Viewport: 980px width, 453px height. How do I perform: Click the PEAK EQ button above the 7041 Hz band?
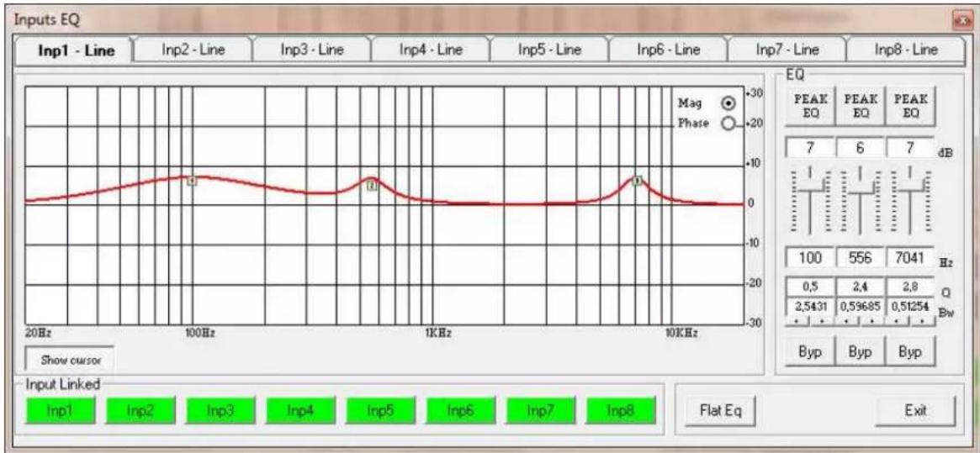click(x=910, y=106)
